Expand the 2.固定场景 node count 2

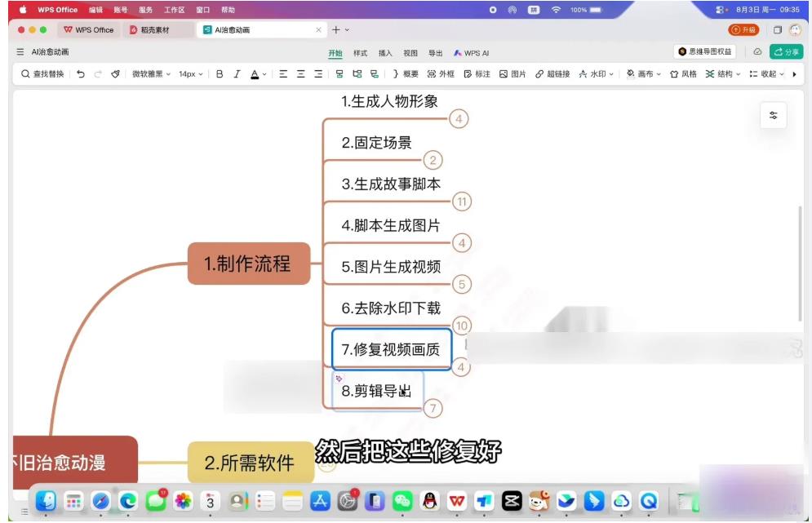433,160
